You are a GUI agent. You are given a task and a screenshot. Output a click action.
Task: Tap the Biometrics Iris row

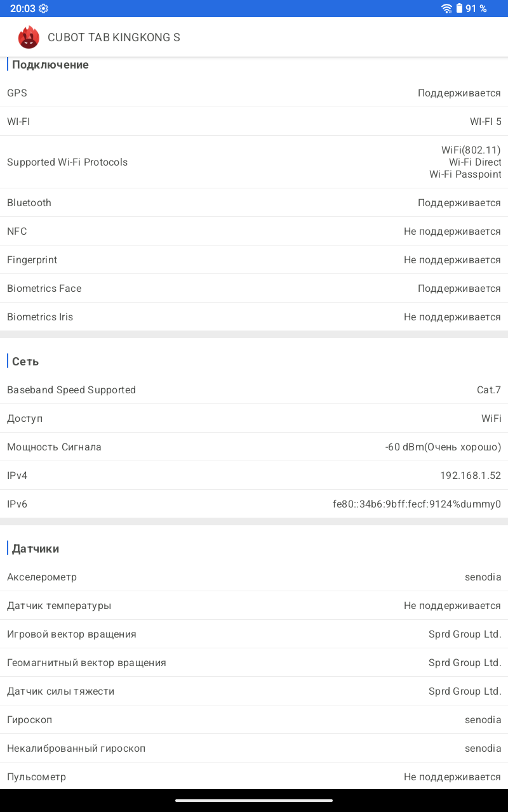click(254, 317)
